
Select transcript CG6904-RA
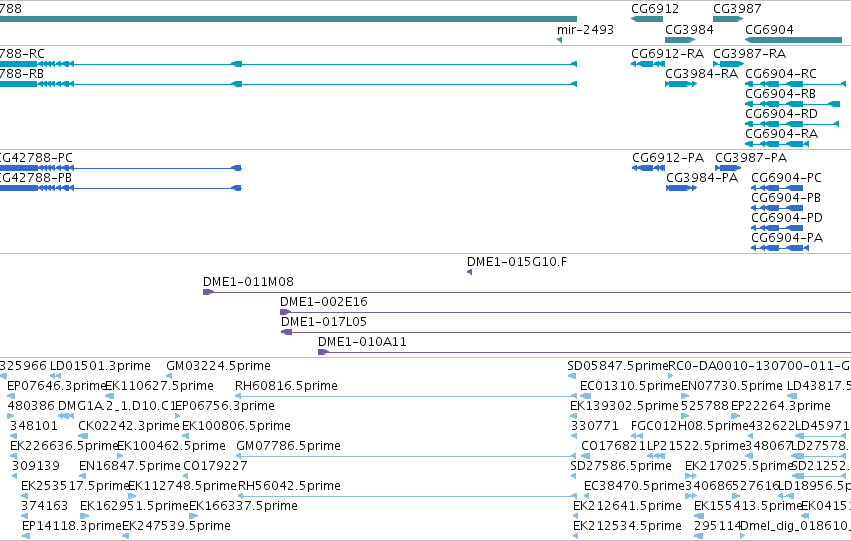[x=781, y=134]
